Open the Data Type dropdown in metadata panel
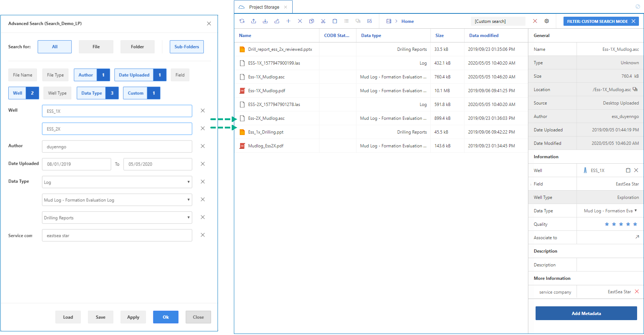Image resolution: width=644 pixels, height=335 pixels. pyautogui.click(x=610, y=211)
